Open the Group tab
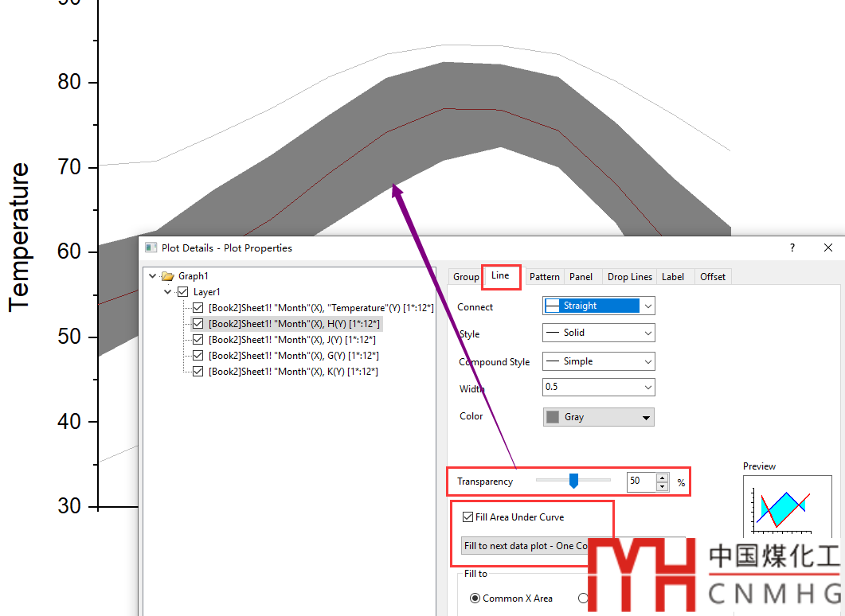Image resolution: width=845 pixels, height=616 pixels. [466, 277]
